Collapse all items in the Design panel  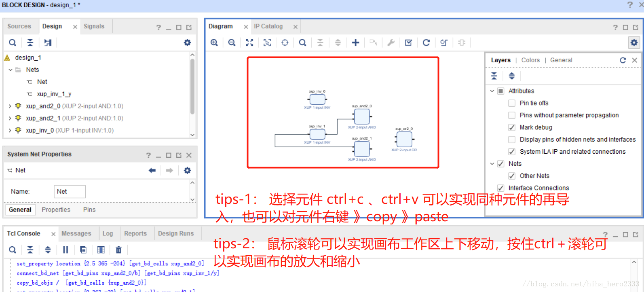click(30, 42)
